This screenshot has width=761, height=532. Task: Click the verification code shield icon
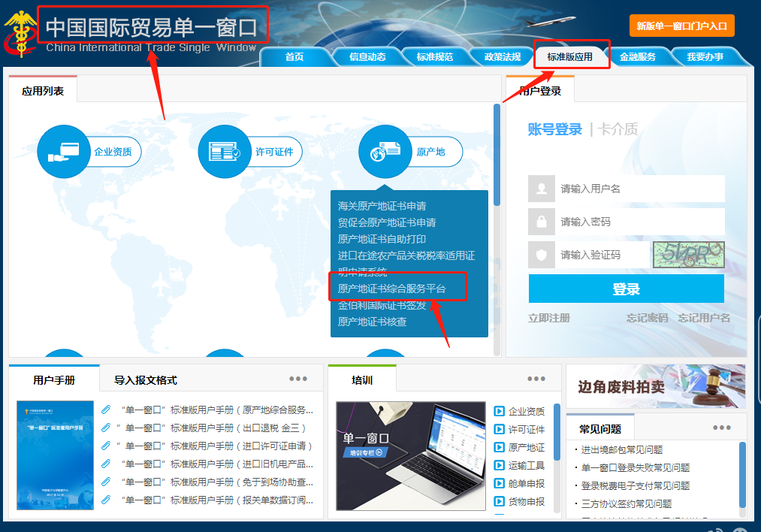pyautogui.click(x=542, y=255)
